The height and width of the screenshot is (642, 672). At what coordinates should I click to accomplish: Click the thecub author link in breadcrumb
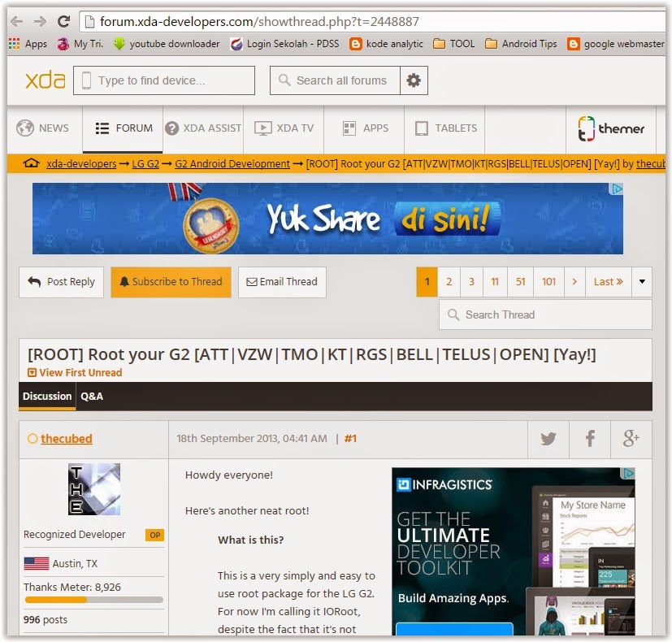click(651, 163)
